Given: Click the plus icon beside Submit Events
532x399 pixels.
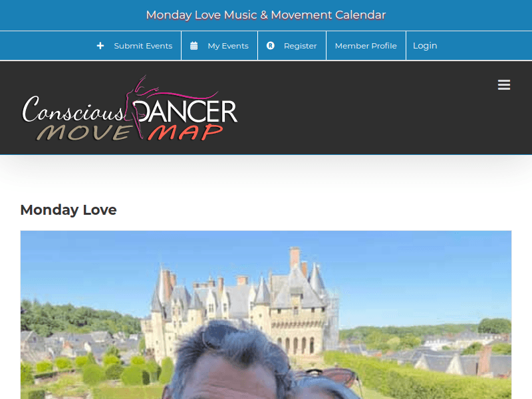Looking at the screenshot, I should coord(100,46).
